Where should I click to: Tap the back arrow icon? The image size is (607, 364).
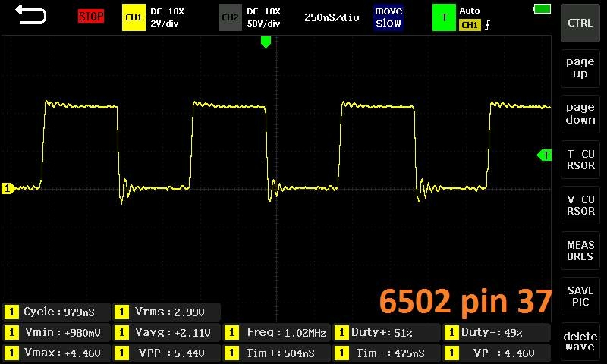pyautogui.click(x=30, y=14)
